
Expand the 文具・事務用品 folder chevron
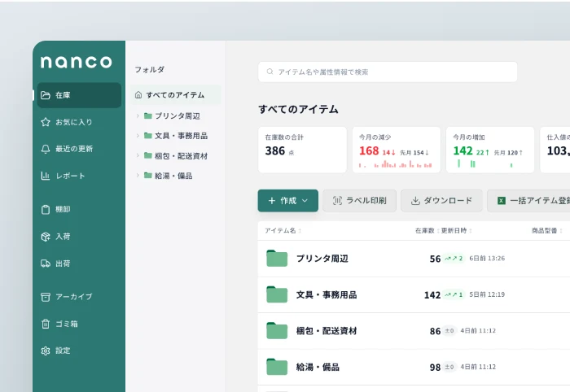[x=138, y=136]
